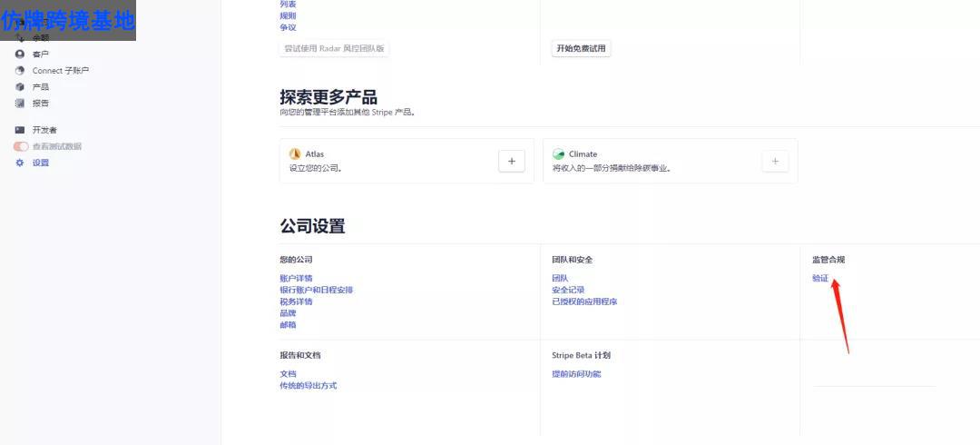
Task: Click the 客户 (Customers) sidebar icon
Action: point(20,54)
